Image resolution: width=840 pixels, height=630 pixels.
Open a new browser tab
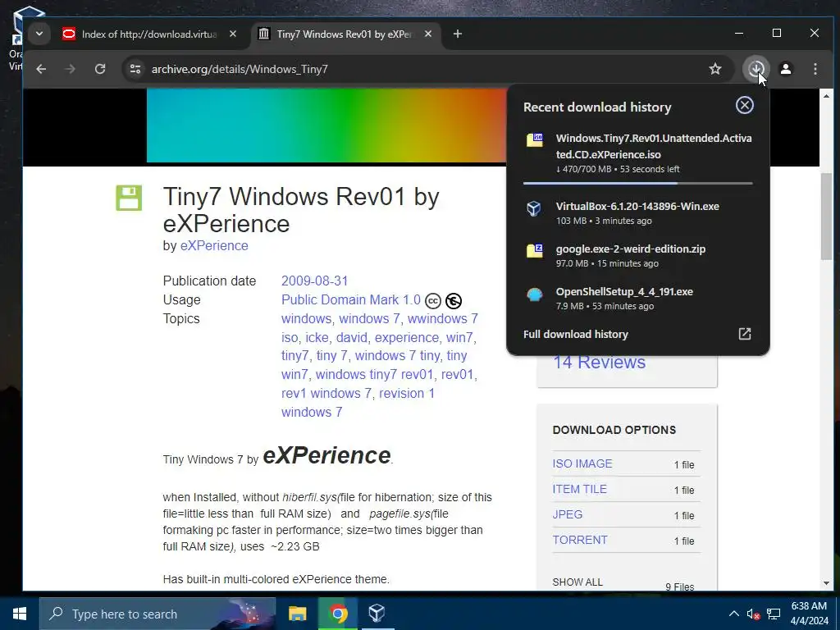pos(458,34)
